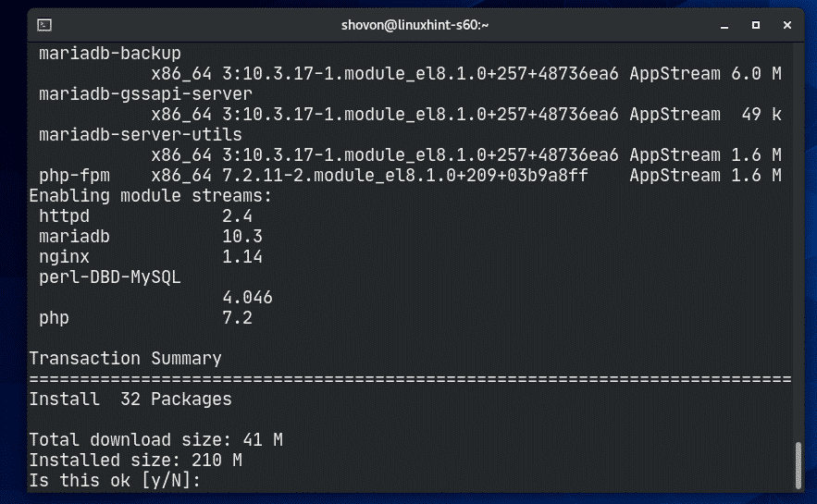Click the php 7.2 module stream entry
Screen dimensions: 817x504
click(54, 317)
